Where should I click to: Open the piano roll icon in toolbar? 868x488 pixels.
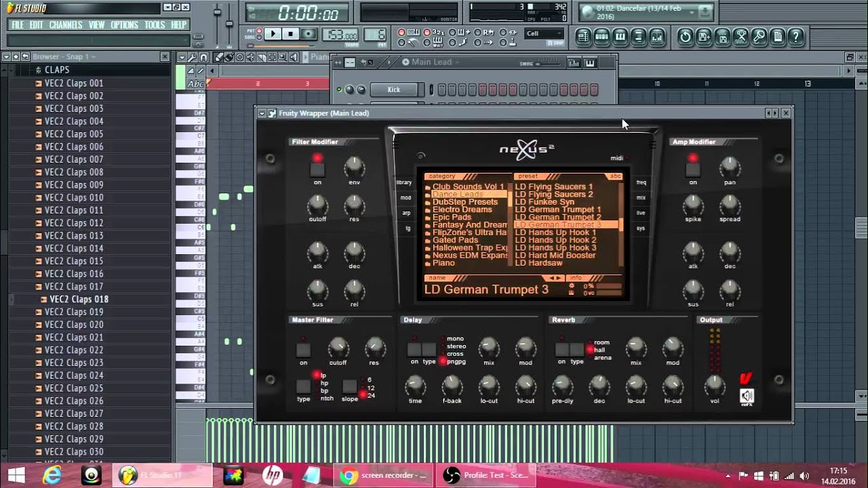pos(620,37)
